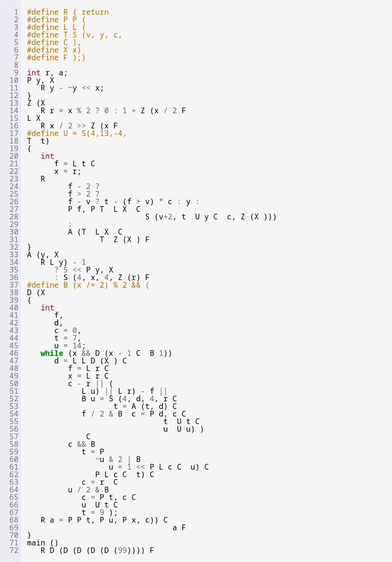
Task: Click the 'P f, P T L X C' line
Action: [x=104, y=209]
